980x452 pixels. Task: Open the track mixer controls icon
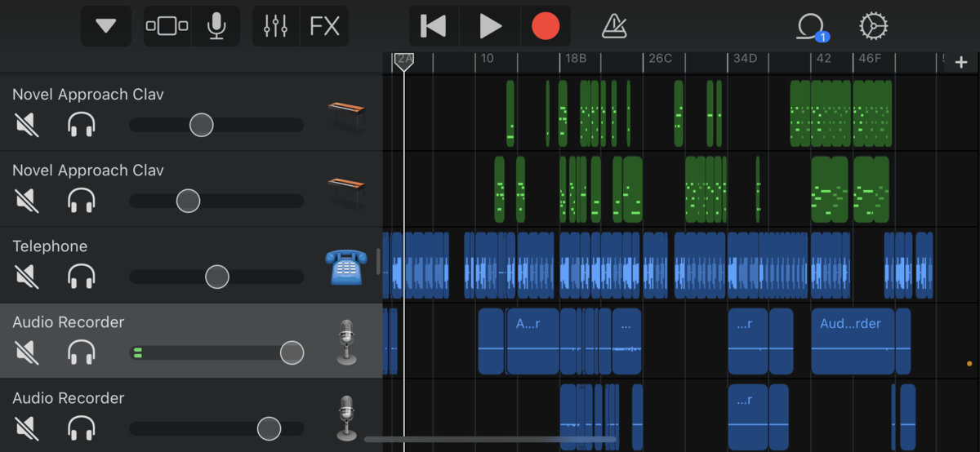click(x=276, y=26)
